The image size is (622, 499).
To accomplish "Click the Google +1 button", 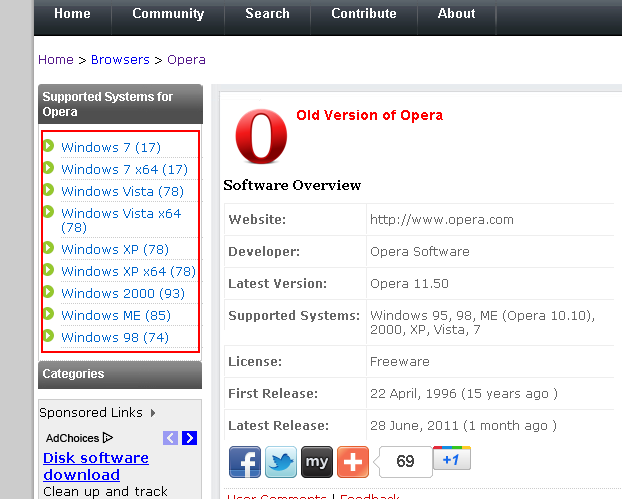I will point(452,459).
